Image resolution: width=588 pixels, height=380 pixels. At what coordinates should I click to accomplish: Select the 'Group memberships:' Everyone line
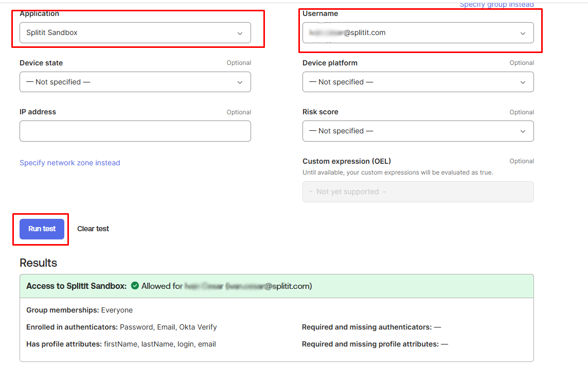(80, 310)
